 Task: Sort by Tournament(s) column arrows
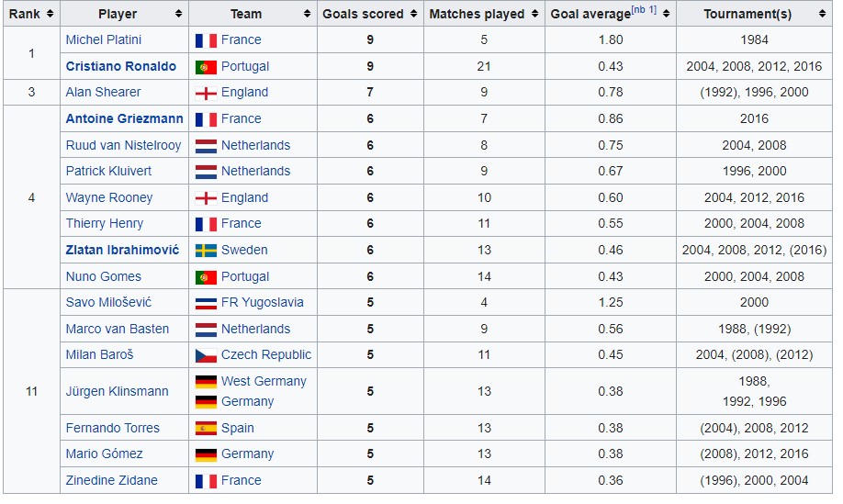[x=822, y=14]
